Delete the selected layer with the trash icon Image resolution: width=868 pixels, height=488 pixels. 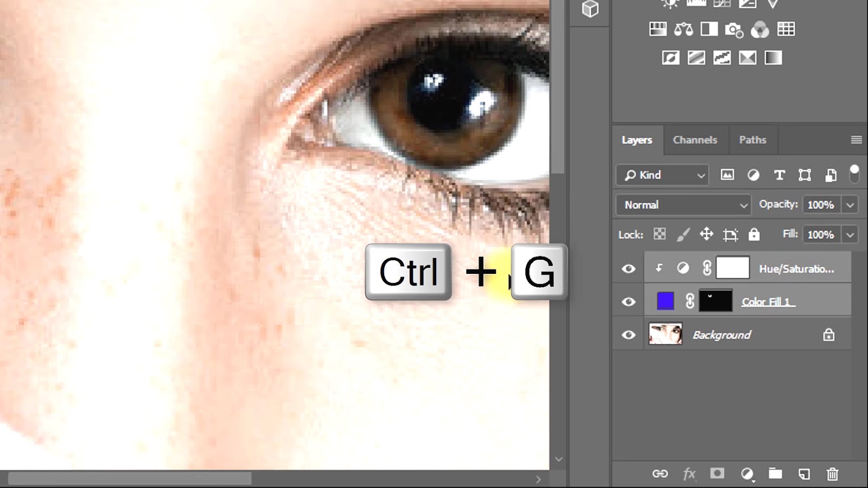click(x=832, y=473)
